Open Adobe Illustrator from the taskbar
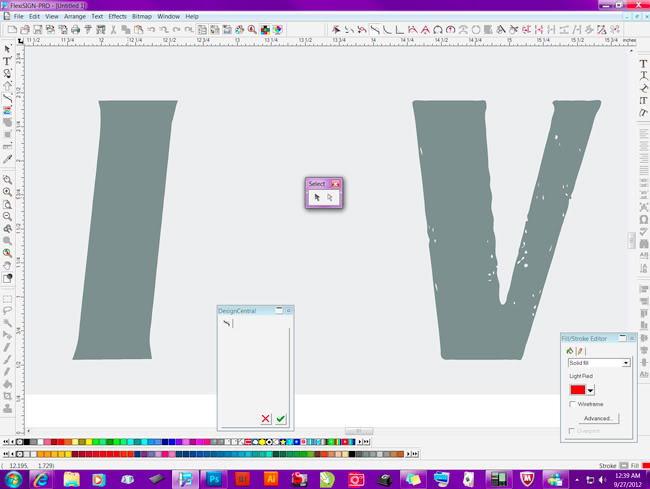This screenshot has width=650, height=489. [271, 479]
